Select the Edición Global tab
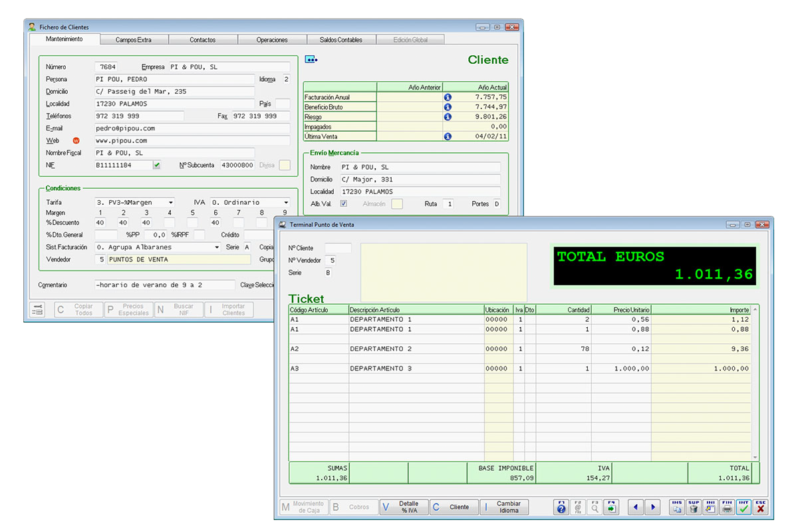Image resolution: width=798 pixels, height=532 pixels. tap(410, 40)
